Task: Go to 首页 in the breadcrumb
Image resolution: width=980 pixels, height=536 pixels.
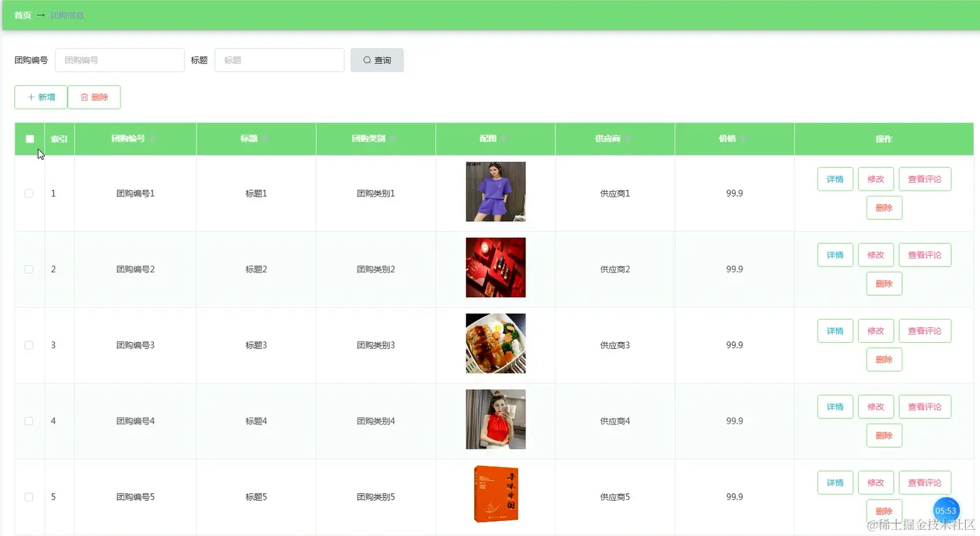Action: click(x=22, y=15)
